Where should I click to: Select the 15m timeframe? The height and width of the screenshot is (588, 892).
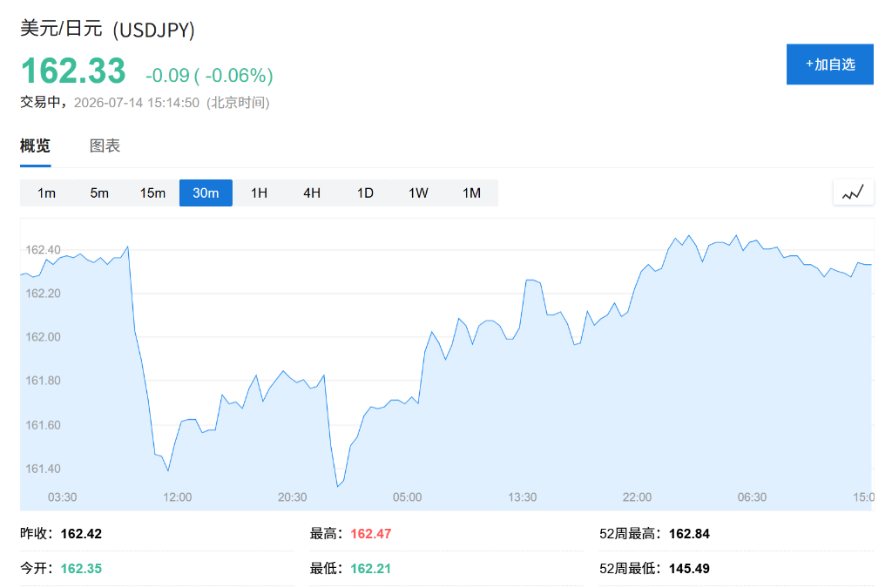coord(152,193)
